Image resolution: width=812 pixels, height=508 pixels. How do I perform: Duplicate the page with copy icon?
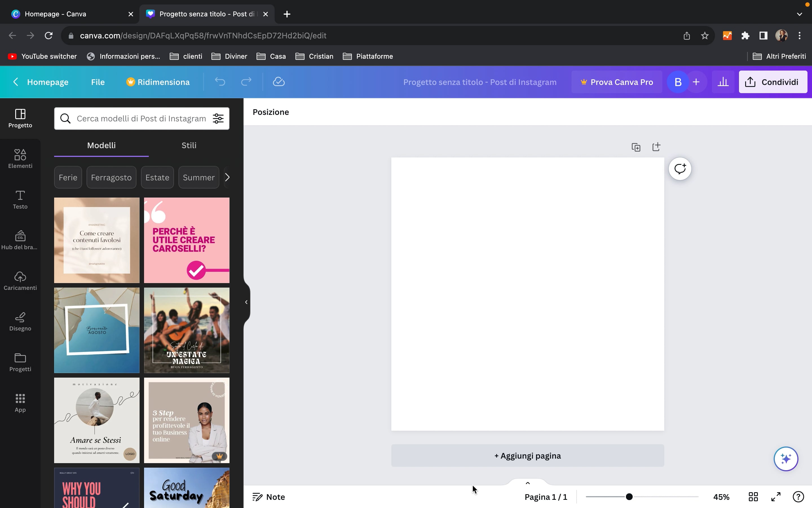pos(636,147)
